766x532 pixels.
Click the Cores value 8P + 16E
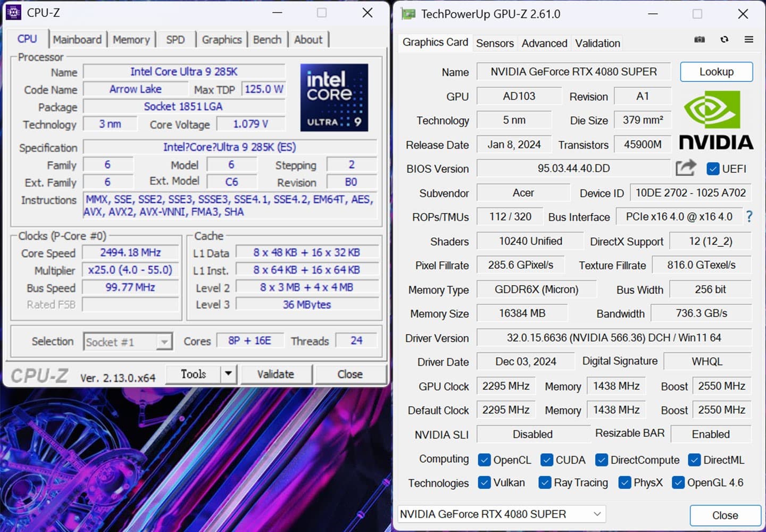(x=249, y=340)
